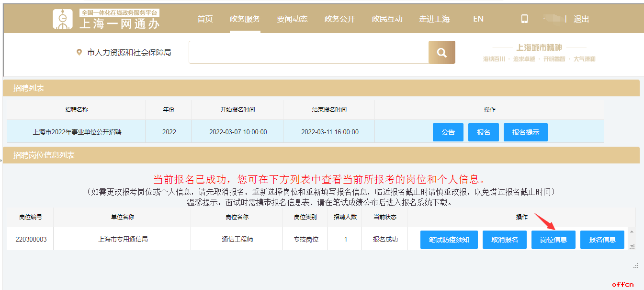Viewport: 644px width, 290px height.
Task: Open the 公告 announcement button
Action: tap(448, 132)
